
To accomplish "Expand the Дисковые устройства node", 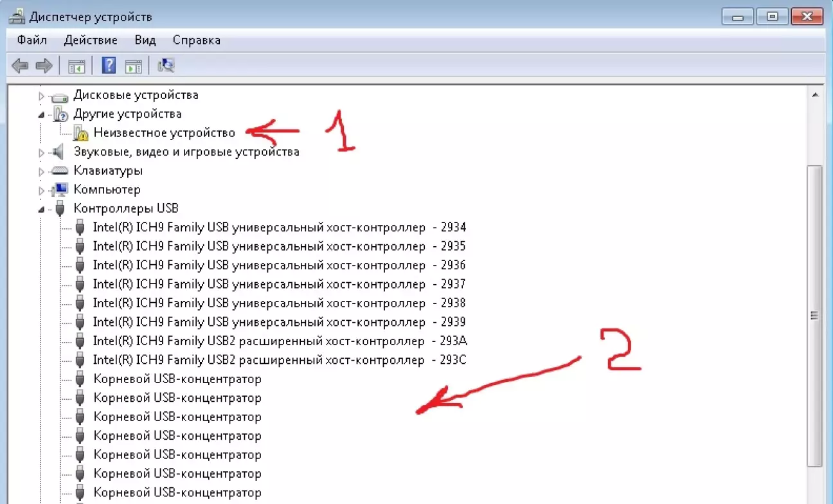I will pyautogui.click(x=42, y=96).
